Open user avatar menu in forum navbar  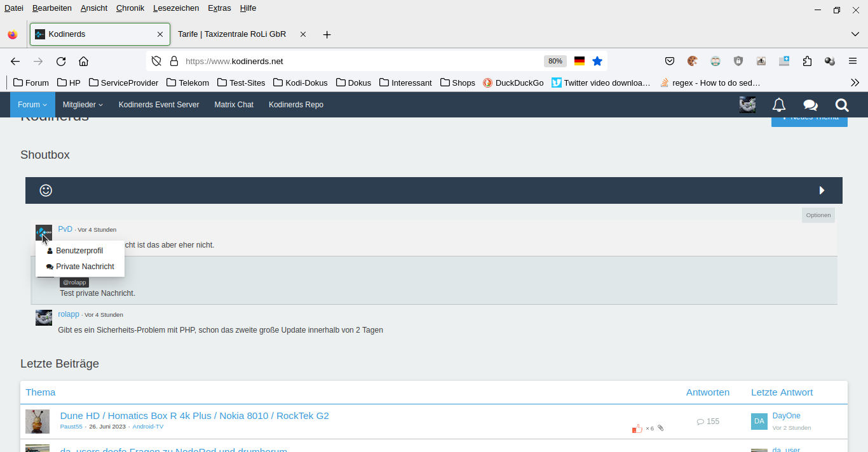click(x=747, y=105)
